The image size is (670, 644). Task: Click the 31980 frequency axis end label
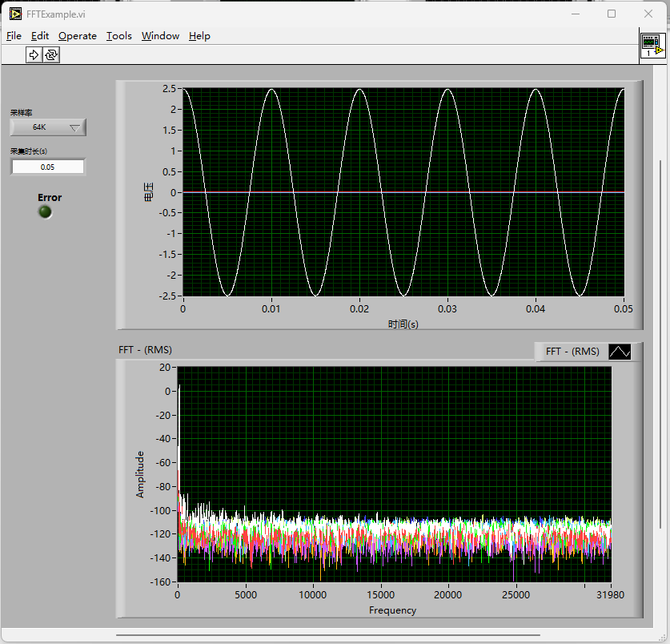tap(610, 594)
